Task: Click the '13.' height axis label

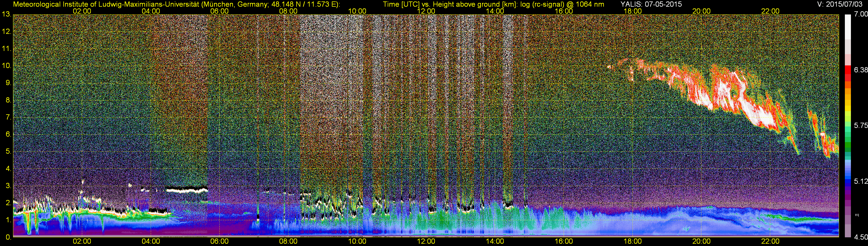Action: pos(6,14)
